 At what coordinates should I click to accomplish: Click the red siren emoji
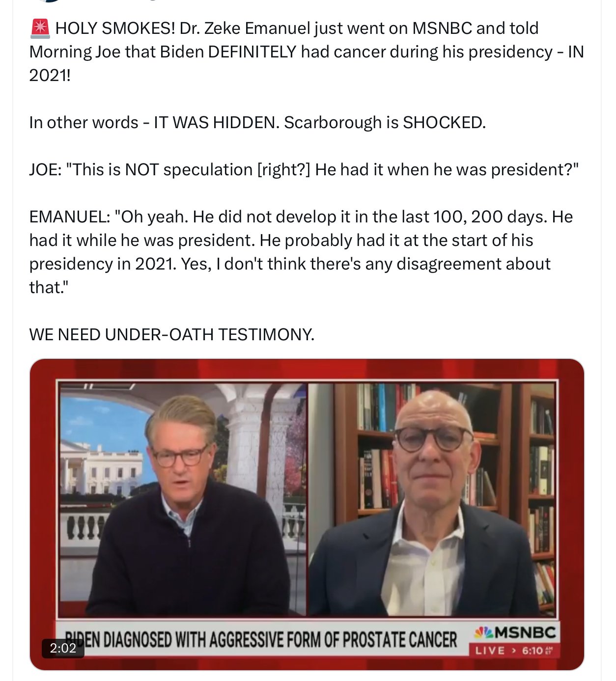point(40,28)
